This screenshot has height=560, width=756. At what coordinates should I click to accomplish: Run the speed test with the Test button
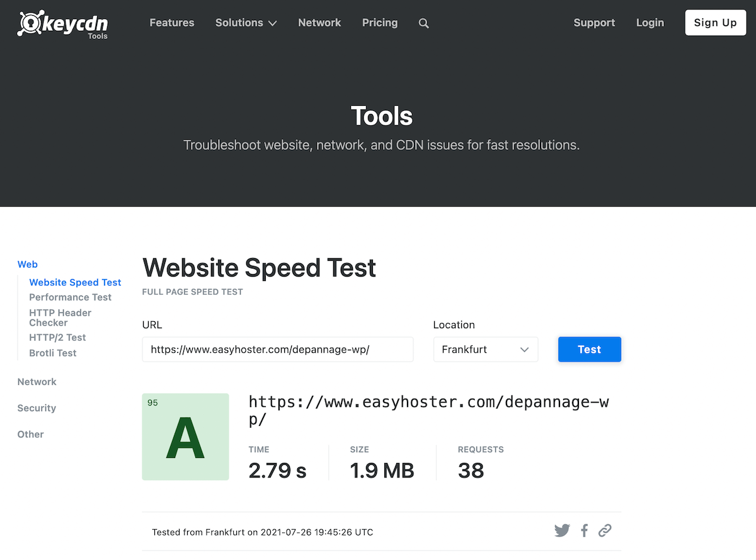[x=589, y=349]
